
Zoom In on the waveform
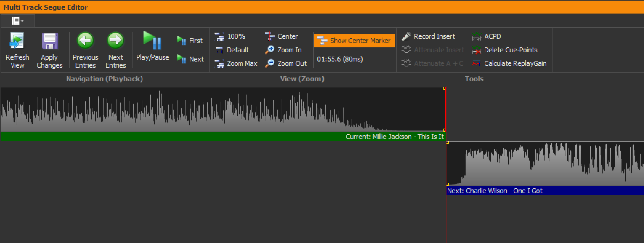point(283,50)
